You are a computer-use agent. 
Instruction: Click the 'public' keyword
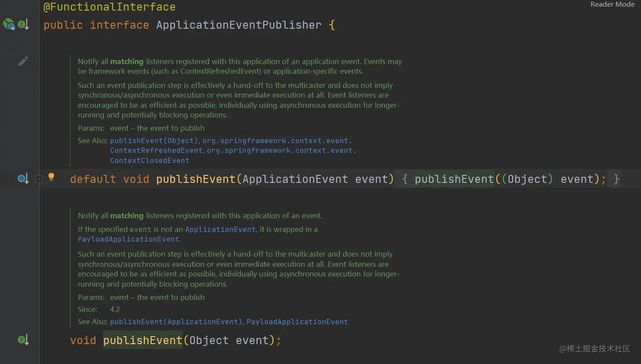63,25
